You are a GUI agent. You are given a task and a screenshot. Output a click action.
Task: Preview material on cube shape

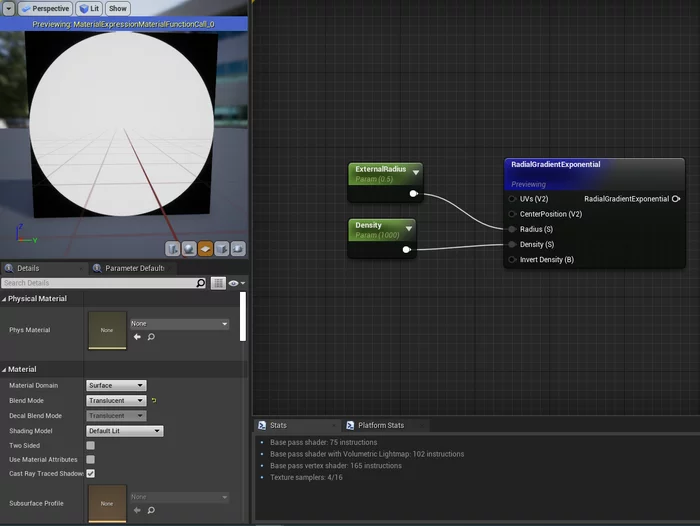click(222, 248)
